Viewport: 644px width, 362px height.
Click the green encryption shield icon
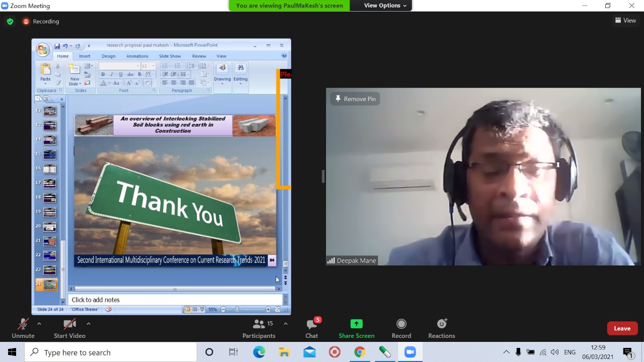point(10,21)
